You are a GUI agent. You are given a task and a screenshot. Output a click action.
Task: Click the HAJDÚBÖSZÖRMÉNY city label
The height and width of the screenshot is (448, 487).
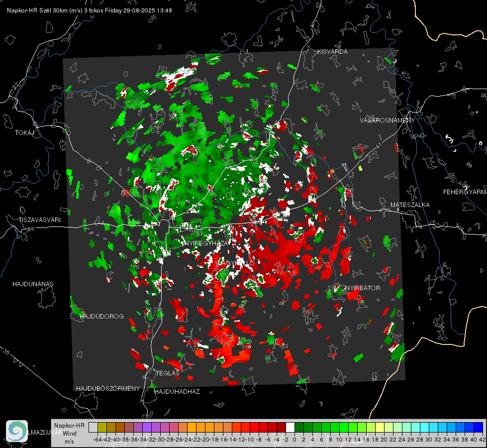pyautogui.click(x=108, y=389)
